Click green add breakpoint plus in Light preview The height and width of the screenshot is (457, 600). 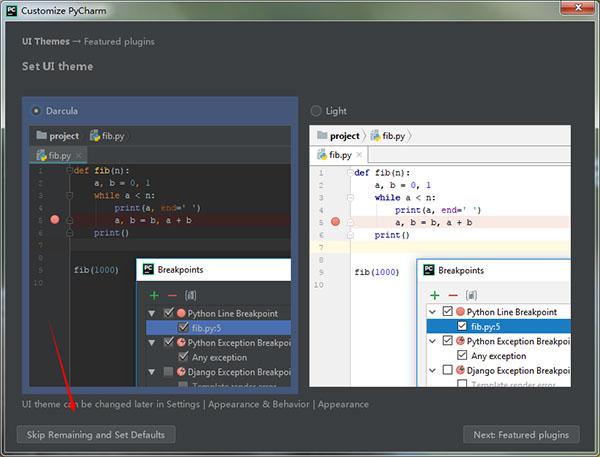point(435,295)
